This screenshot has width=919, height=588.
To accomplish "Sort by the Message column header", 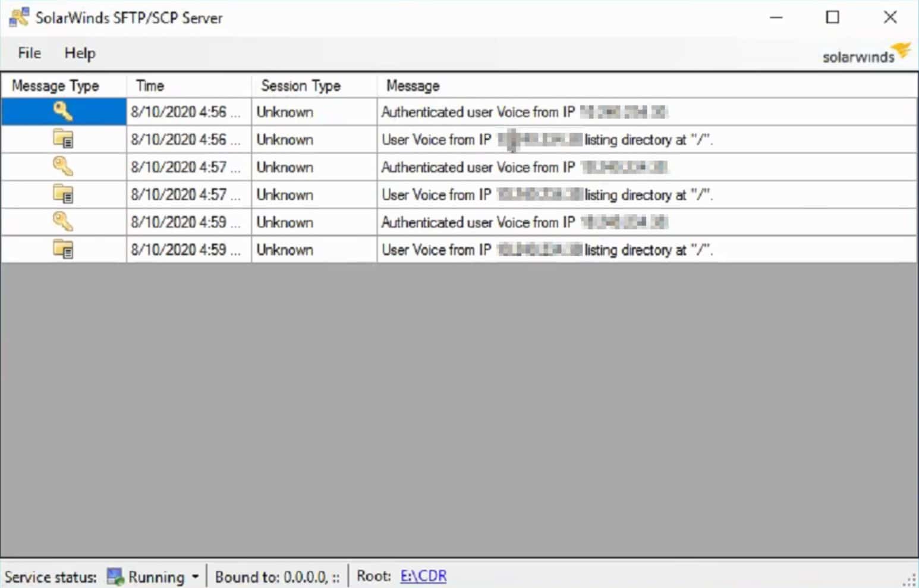I will click(x=647, y=86).
